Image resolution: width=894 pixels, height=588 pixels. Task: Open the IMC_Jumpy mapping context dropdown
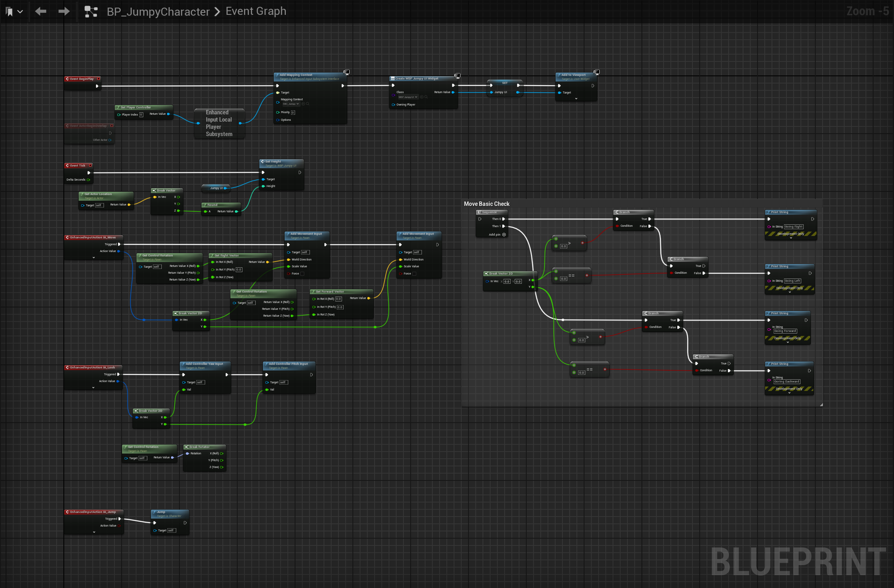(291, 104)
